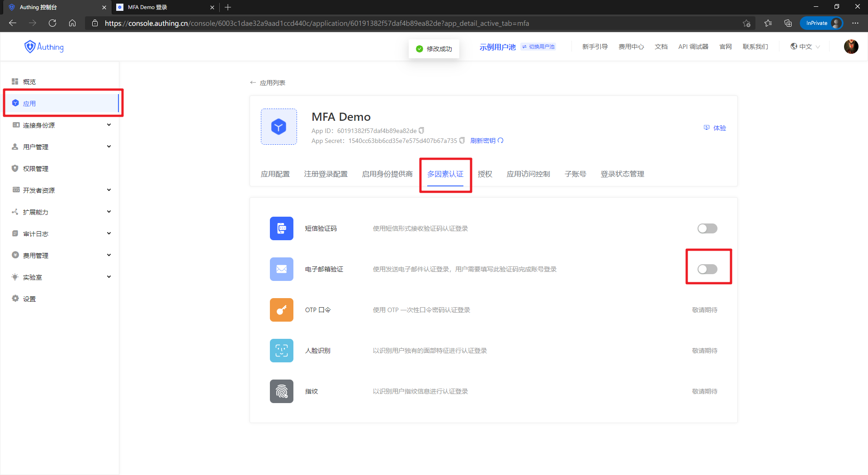Viewport: 868px width, 475px height.
Task: Click 切换用户池 to switch user pool
Action: click(538, 47)
